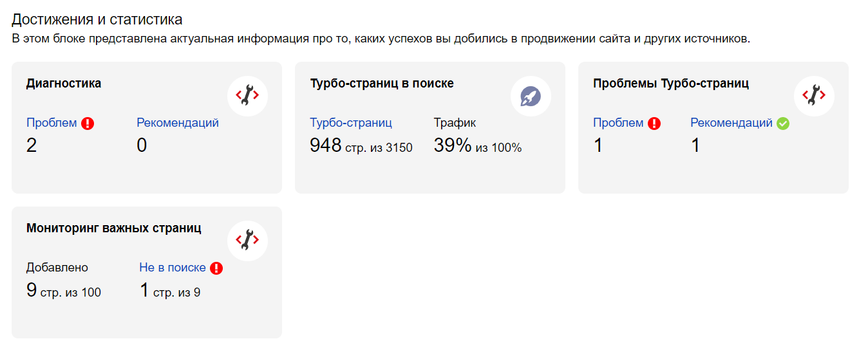Image resolution: width=868 pixels, height=359 pixels.
Task: Click the 948 turbo pages count
Action: tap(325, 145)
